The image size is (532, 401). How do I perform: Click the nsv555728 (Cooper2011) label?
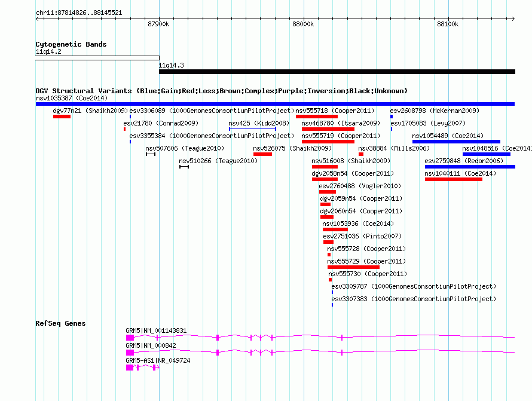coord(366,249)
